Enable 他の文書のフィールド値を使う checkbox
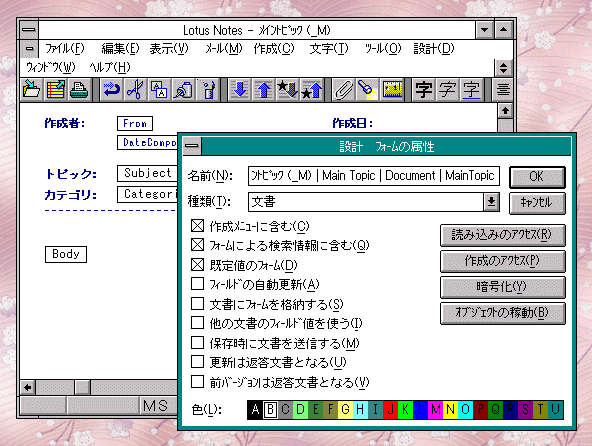Screen dimensions: 592x446 (197, 323)
